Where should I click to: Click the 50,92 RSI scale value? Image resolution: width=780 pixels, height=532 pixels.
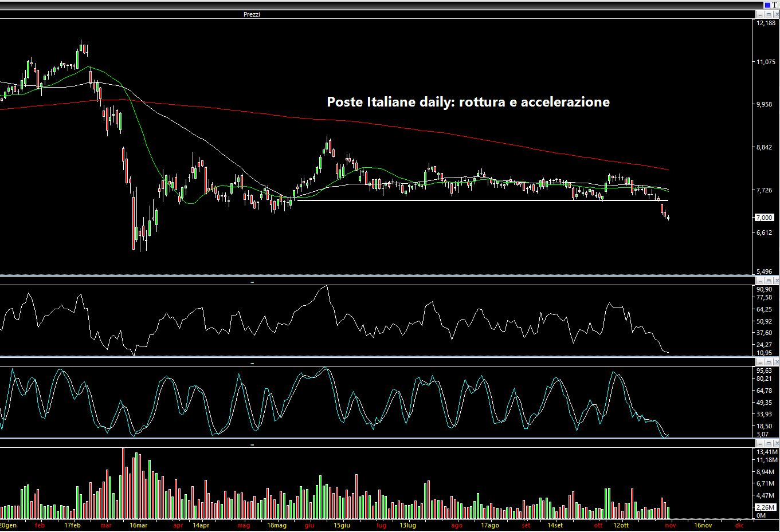click(765, 321)
